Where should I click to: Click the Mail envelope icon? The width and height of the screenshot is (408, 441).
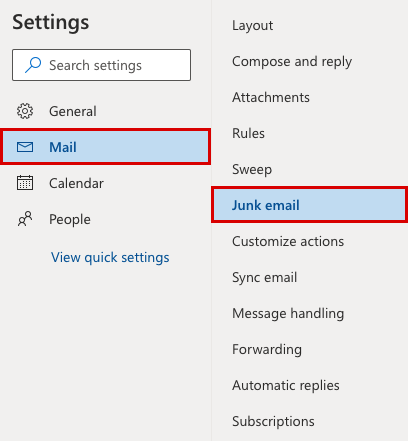pos(25,147)
